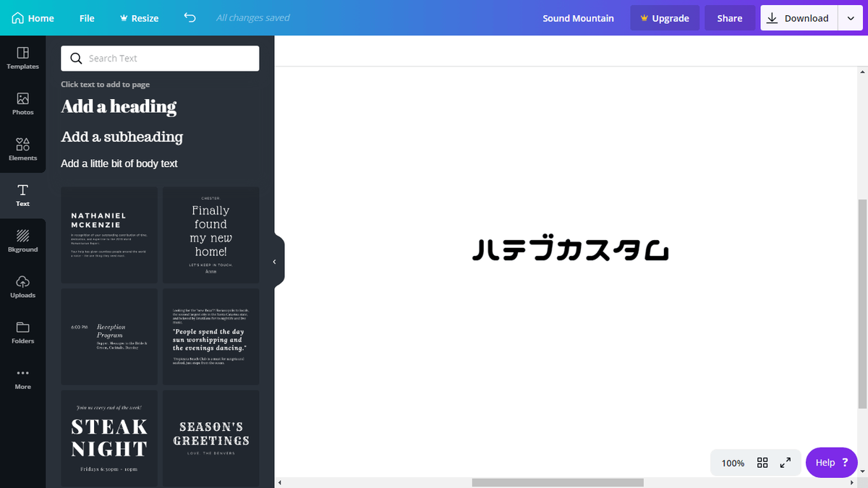The height and width of the screenshot is (488, 868).
Task: Open the 100% zoom level menu
Action: pyautogui.click(x=733, y=463)
